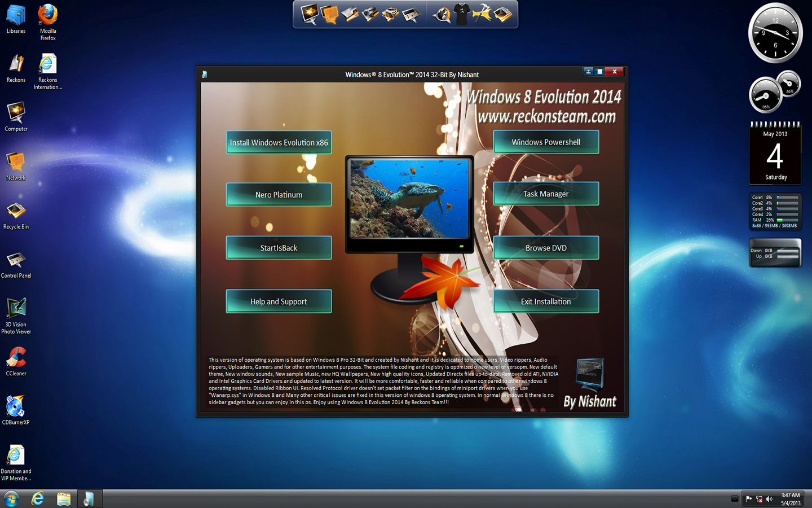The image size is (812, 508).
Task: Click the core usage monitor gadget
Action: click(775, 212)
